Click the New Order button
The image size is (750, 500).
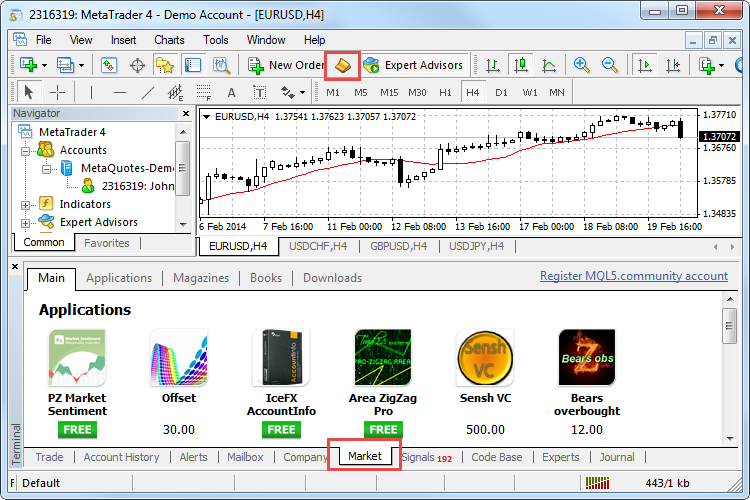pos(286,65)
